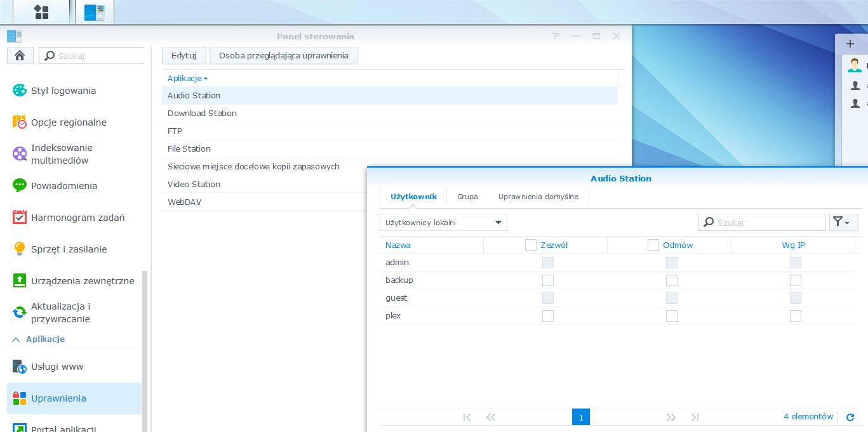Select WebDAV application row
This screenshot has height=432, width=868.
[x=264, y=202]
